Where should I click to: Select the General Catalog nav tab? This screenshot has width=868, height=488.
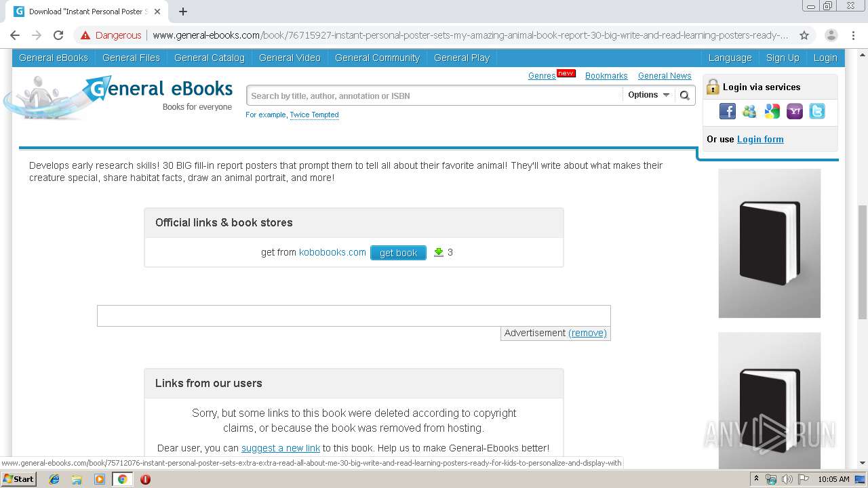pyautogui.click(x=209, y=58)
